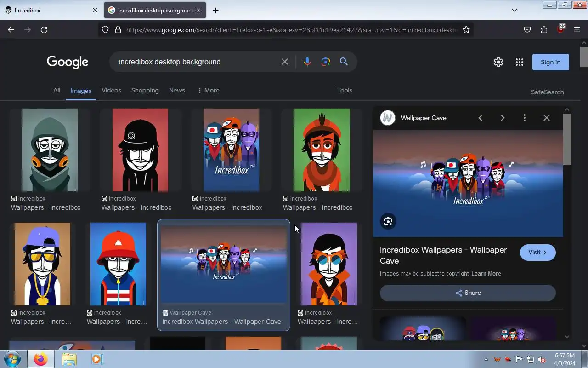Screen dimensions: 588x368
Task: Expand the More search options dropdown
Action: tap(208, 90)
